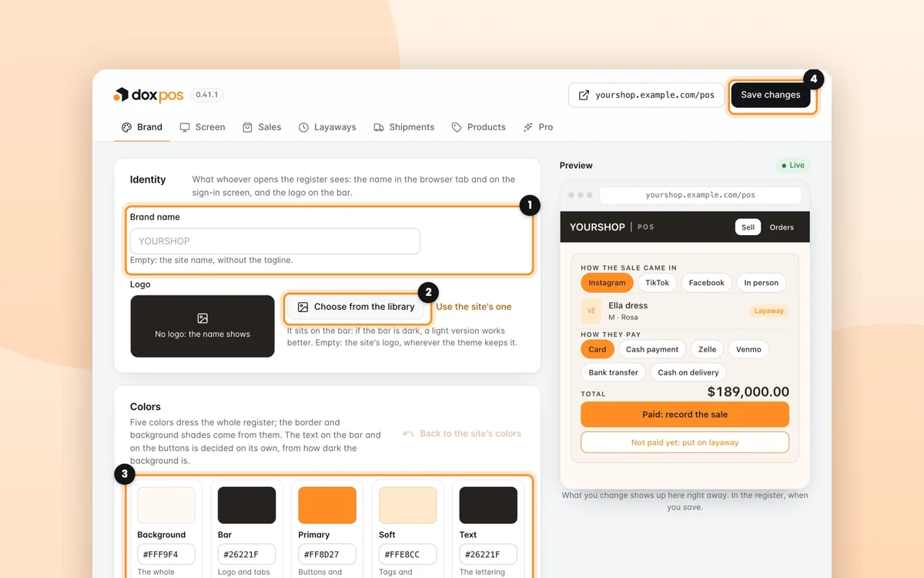
Task: Click the Use the site's one link
Action: (x=474, y=307)
